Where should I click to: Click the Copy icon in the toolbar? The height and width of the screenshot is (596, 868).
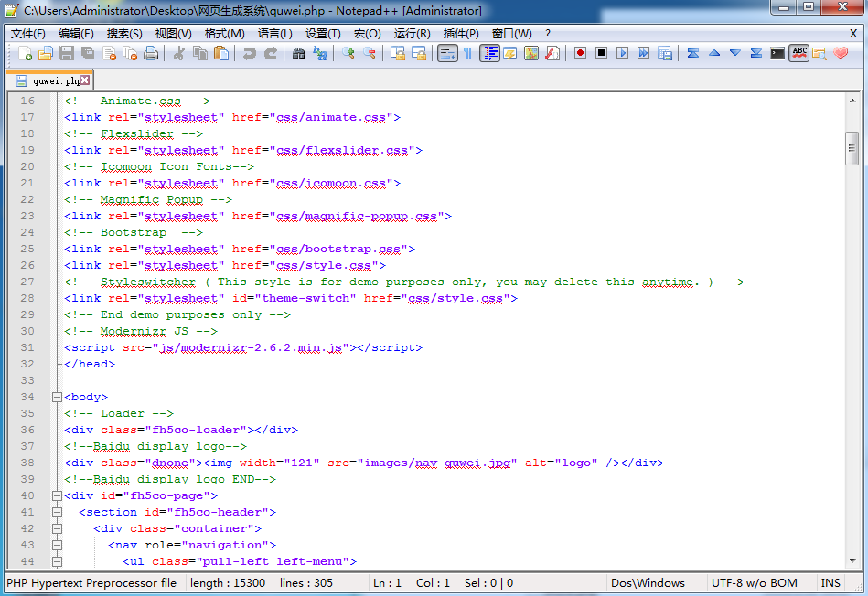[199, 53]
